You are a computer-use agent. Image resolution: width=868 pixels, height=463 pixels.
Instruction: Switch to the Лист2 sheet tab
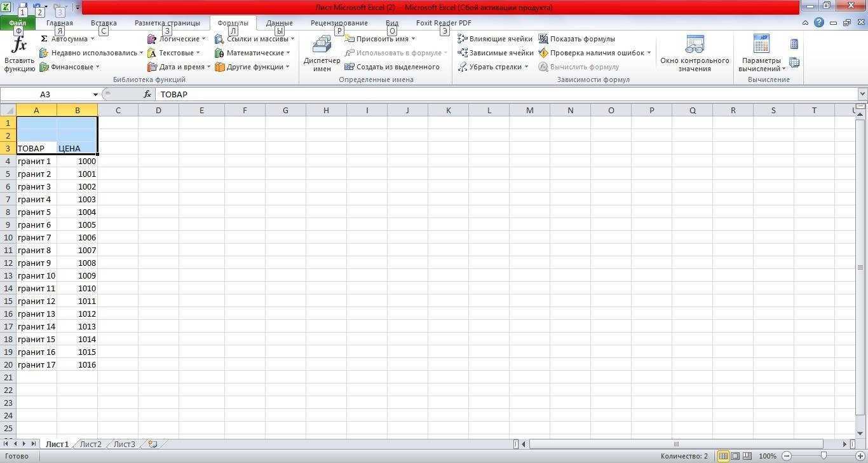(90, 444)
